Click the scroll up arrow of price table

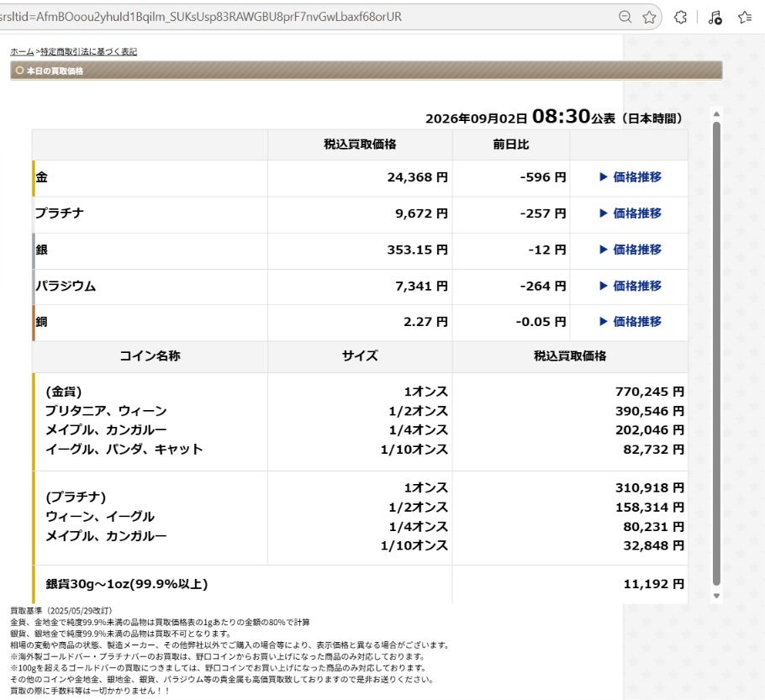716,113
